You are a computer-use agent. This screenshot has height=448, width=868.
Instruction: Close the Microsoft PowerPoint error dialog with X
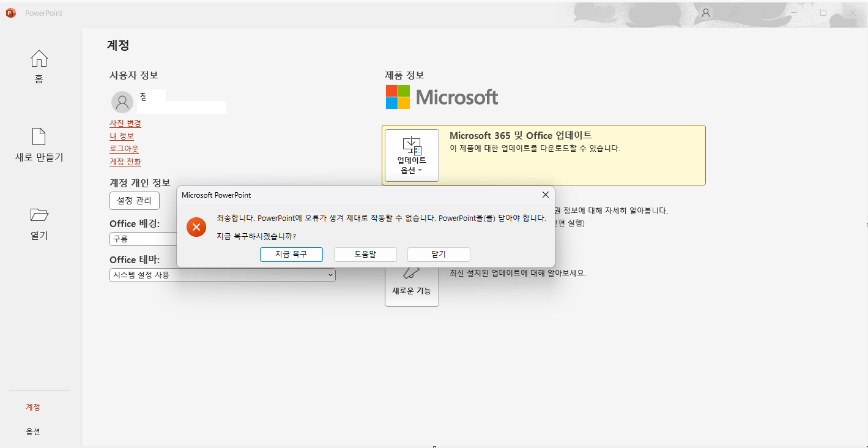pyautogui.click(x=546, y=195)
